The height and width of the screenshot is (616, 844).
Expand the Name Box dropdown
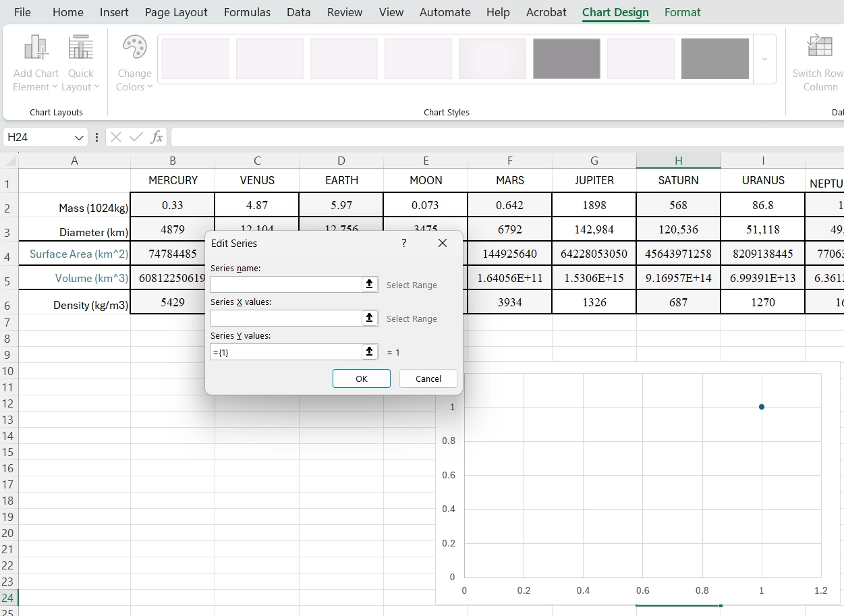79,138
